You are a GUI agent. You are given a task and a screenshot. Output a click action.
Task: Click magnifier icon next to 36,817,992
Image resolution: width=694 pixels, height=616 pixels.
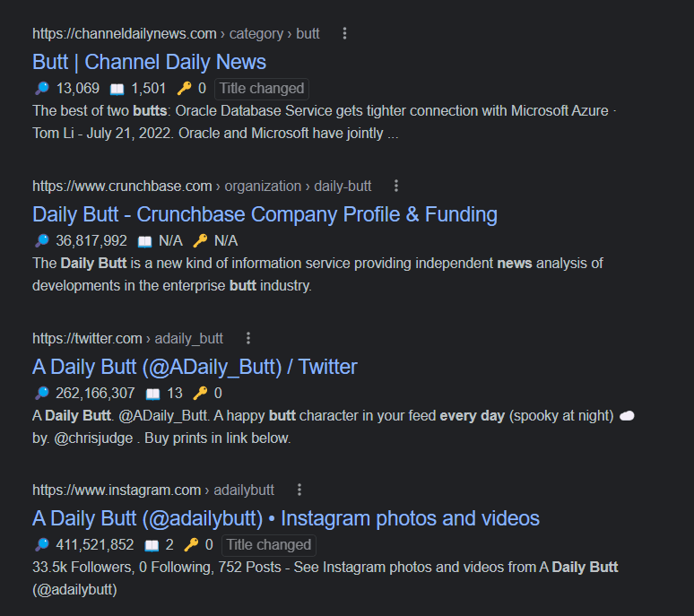pos(42,240)
